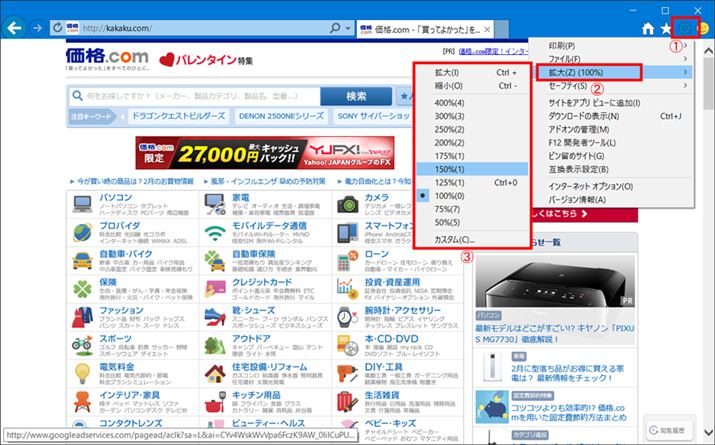The image size is (715, 445).
Task: Click the 自動車・バイク car icon
Action: (83, 261)
